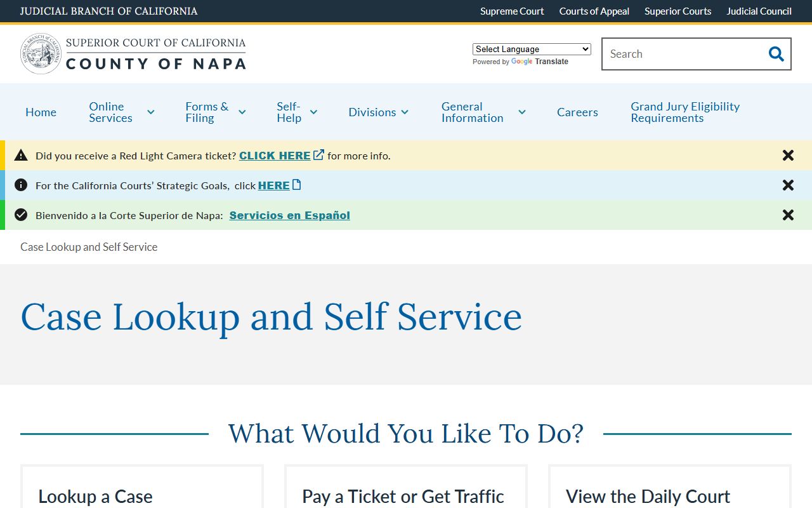Open the Self-Help menu
This screenshot has width=812, height=508.
tap(289, 112)
